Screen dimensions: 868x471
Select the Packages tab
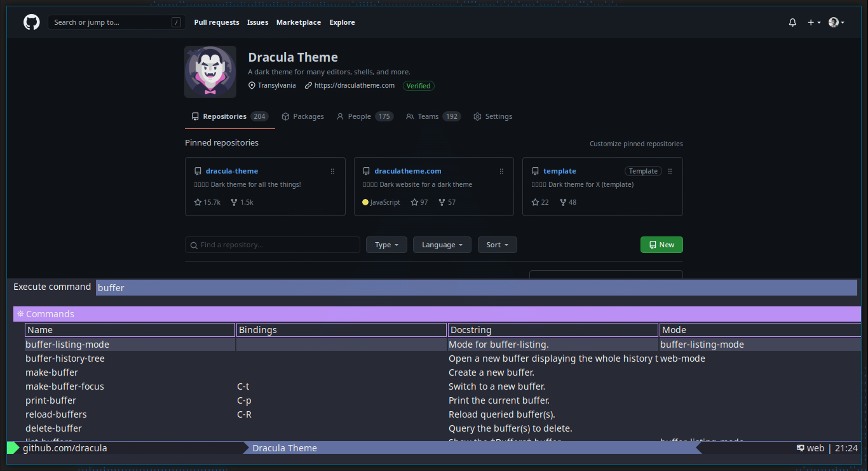click(x=302, y=116)
